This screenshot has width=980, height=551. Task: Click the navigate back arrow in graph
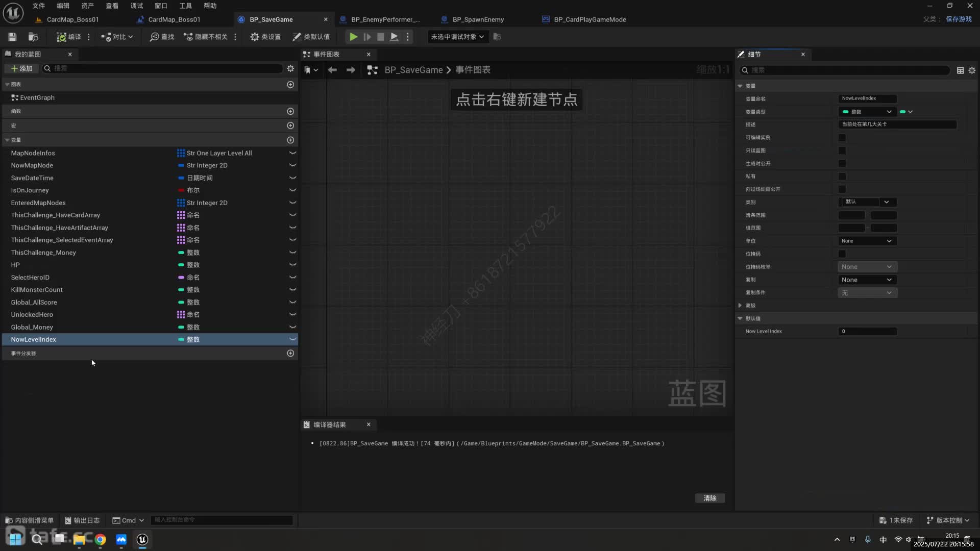(332, 70)
